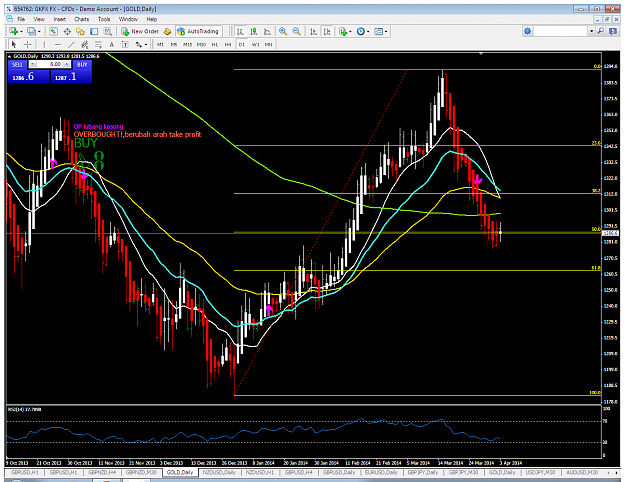Switch chart to bar chart style
Image resolution: width=625 pixels, height=482 pixels.
[x=240, y=31]
